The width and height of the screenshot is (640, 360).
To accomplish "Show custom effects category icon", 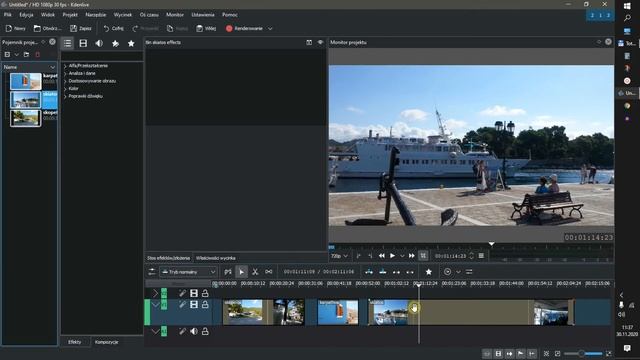I will click(x=115, y=43).
